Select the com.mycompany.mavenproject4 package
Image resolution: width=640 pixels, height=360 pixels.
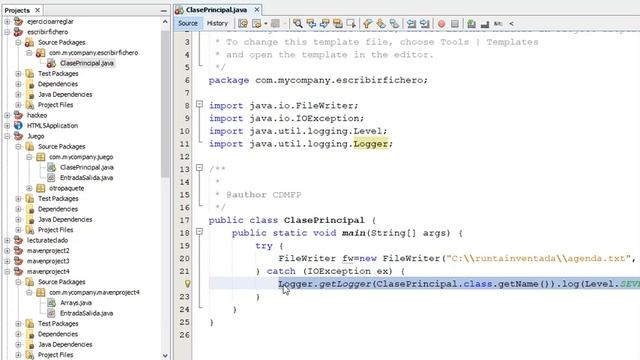click(94, 292)
